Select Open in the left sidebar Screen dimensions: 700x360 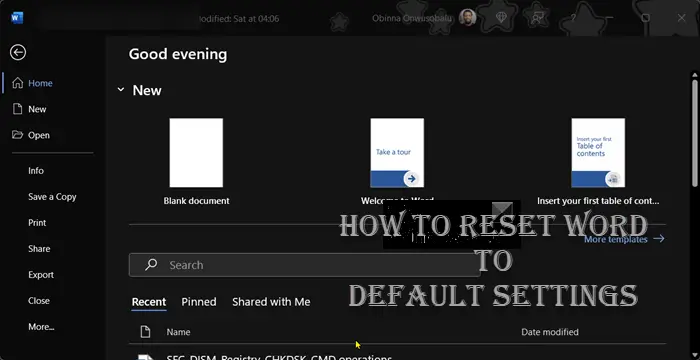click(39, 135)
